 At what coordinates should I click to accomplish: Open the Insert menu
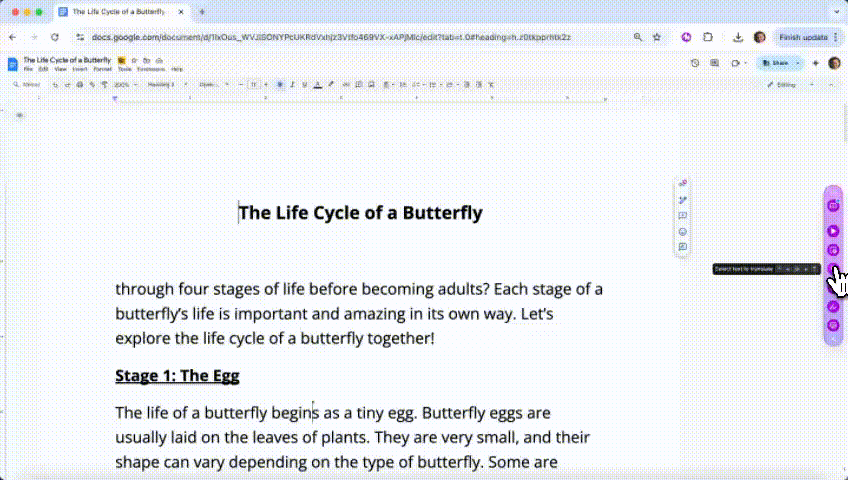coord(80,69)
